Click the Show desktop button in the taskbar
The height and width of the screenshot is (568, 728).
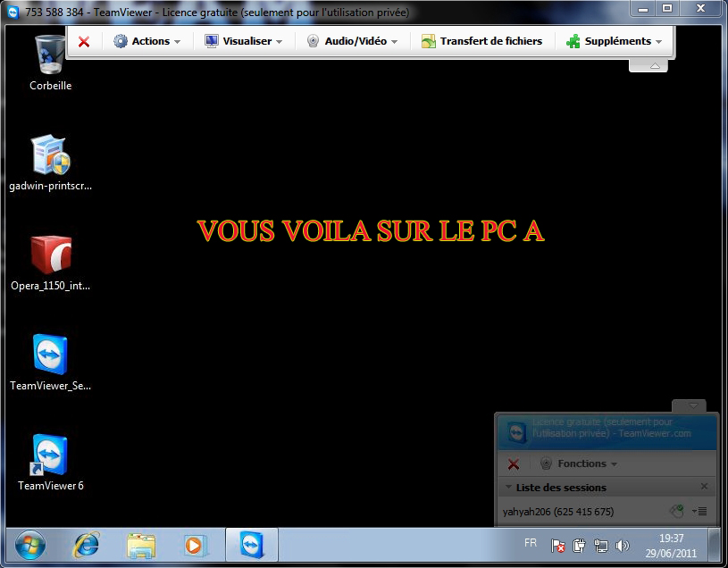pos(715,545)
